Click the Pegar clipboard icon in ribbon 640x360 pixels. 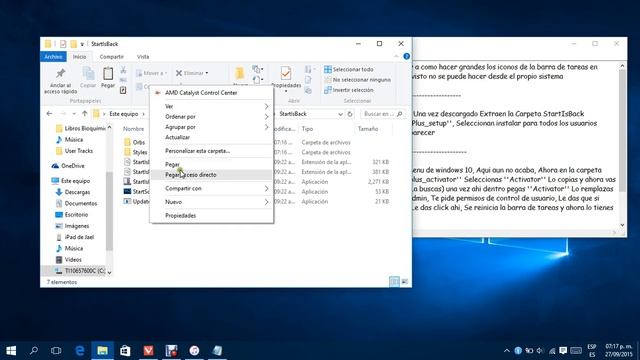pos(108,74)
